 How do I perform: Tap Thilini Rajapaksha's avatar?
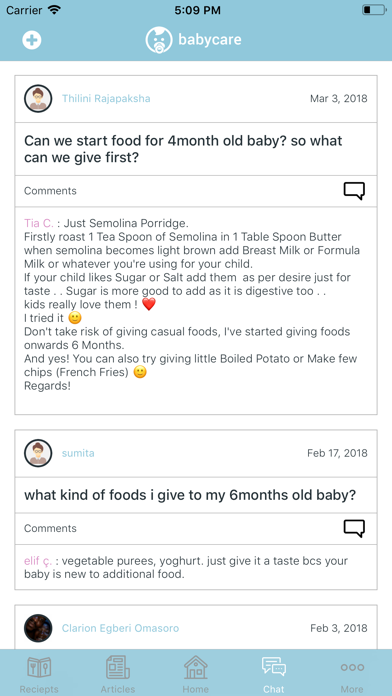[x=38, y=99]
